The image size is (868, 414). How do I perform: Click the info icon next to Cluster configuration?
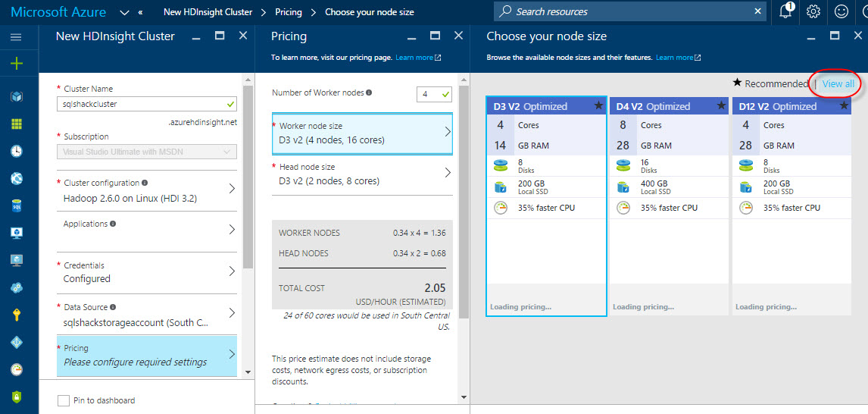click(x=145, y=182)
